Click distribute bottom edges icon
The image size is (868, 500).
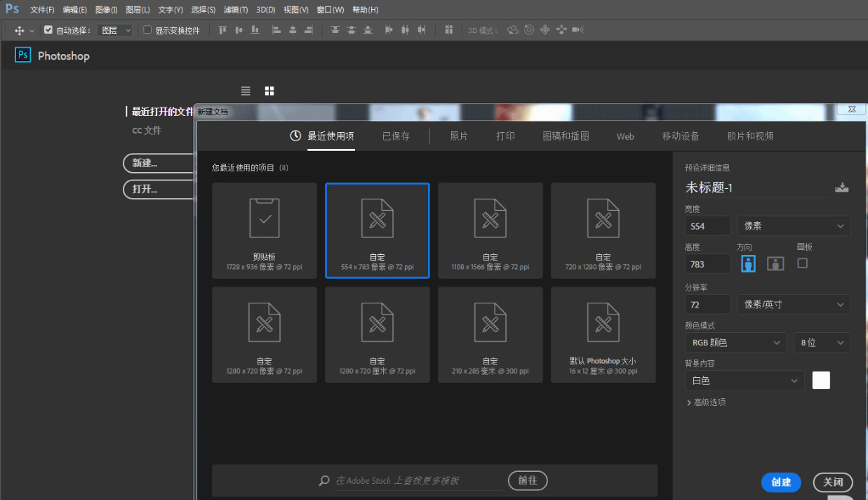tap(367, 30)
